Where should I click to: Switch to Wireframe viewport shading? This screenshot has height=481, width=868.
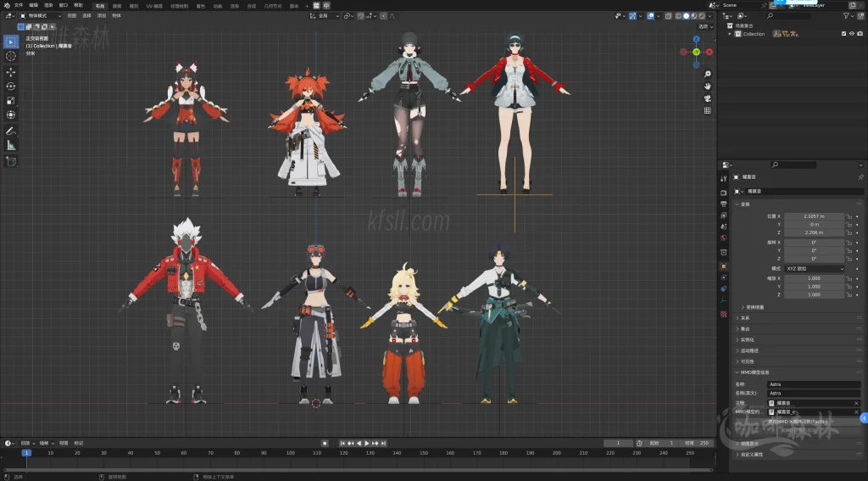pyautogui.click(x=679, y=16)
